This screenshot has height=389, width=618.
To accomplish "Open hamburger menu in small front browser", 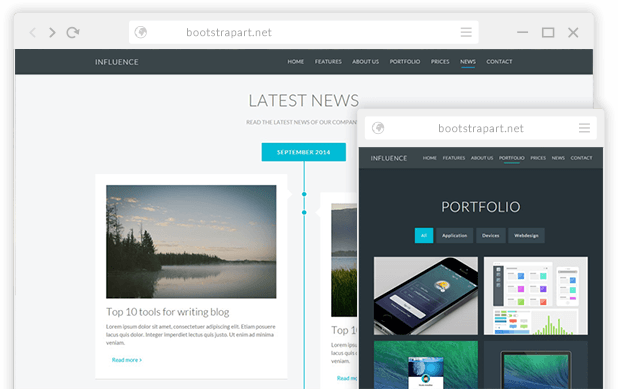I will tap(584, 128).
